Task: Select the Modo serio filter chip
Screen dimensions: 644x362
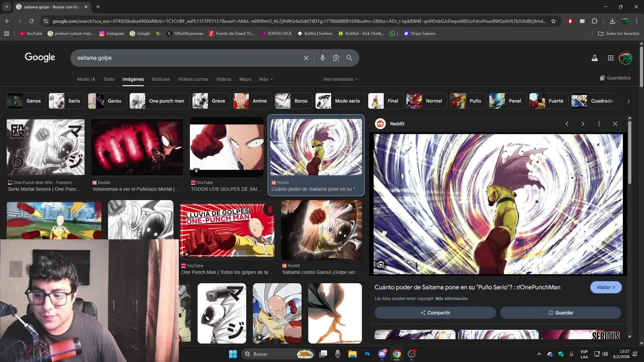Action: [340, 101]
